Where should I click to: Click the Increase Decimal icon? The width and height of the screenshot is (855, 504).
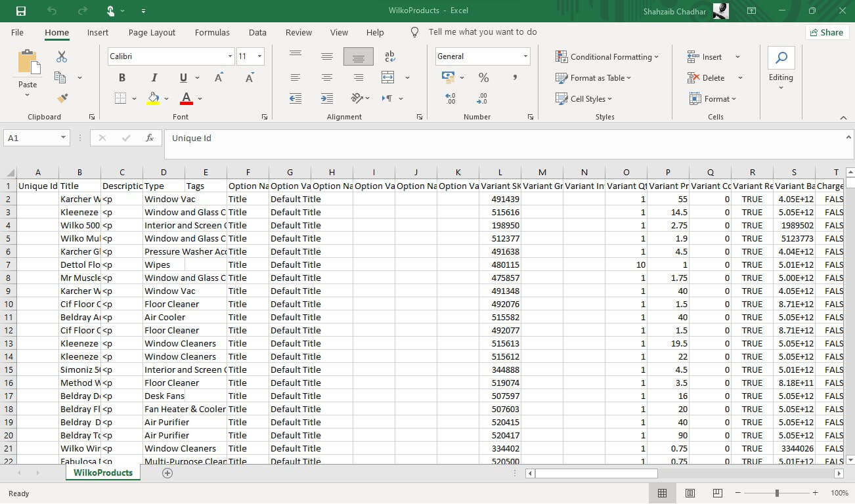450,98
